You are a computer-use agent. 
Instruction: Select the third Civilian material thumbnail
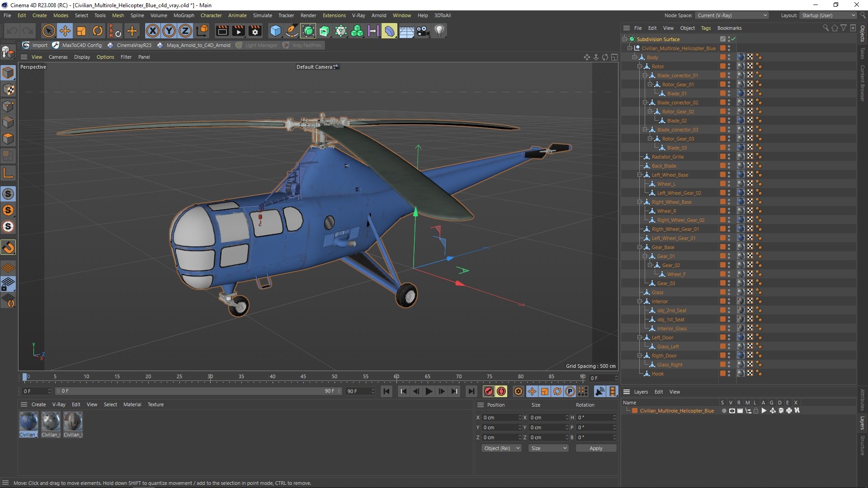pos(73,424)
